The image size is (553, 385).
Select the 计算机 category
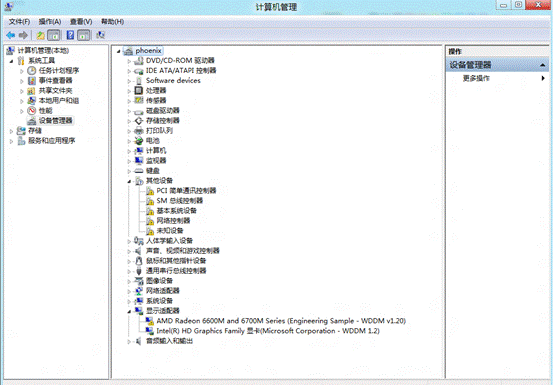point(156,151)
